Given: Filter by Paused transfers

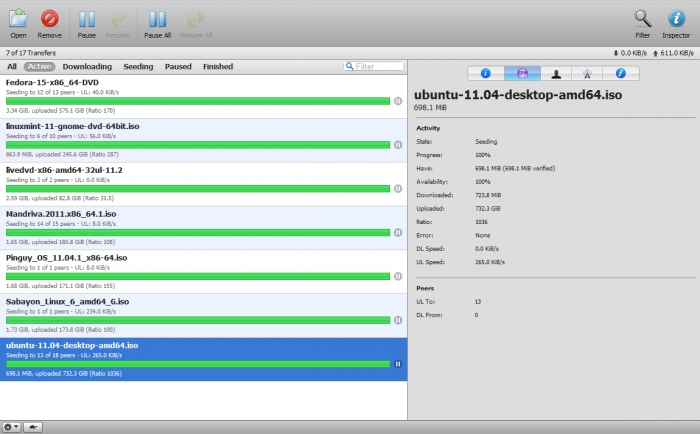Looking at the screenshot, I should 178,67.
